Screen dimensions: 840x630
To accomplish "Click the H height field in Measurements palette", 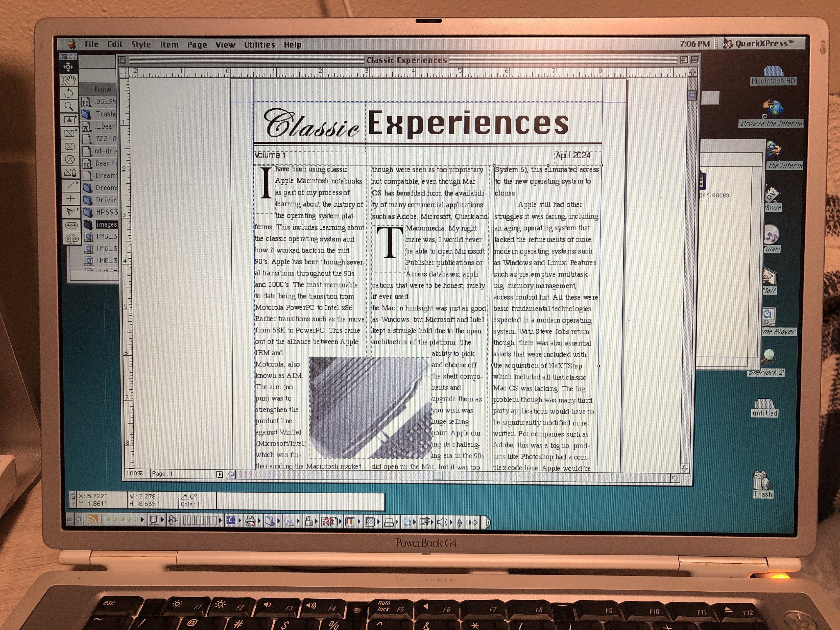I will point(144,503).
